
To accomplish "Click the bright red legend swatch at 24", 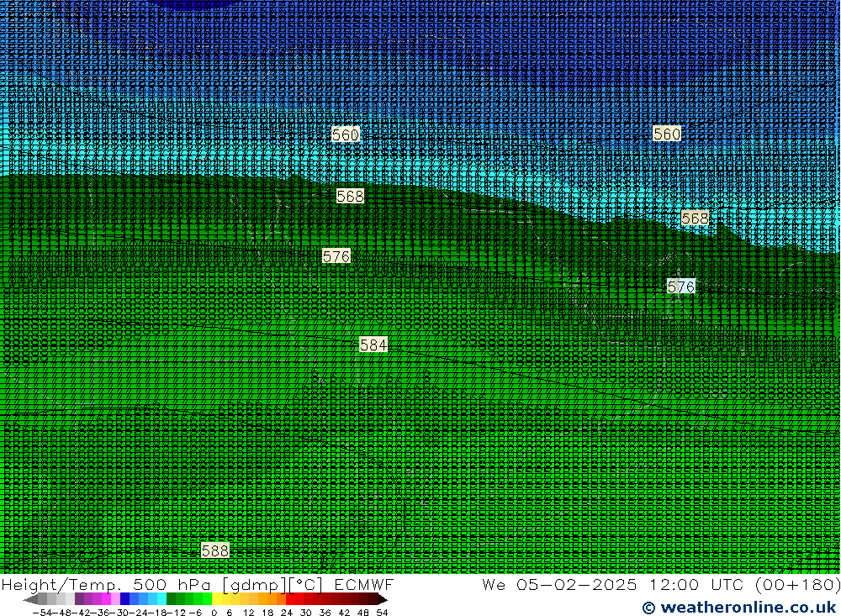I will click(290, 599).
